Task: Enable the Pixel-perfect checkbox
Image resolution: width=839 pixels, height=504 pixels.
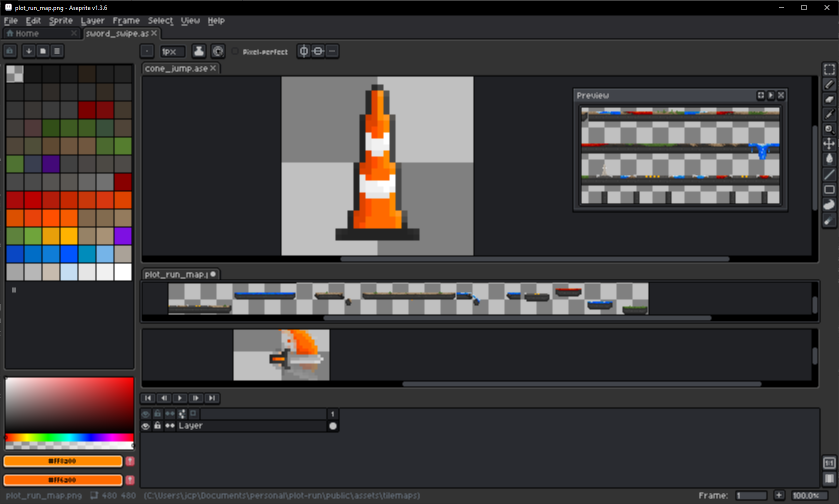Action: coord(235,51)
